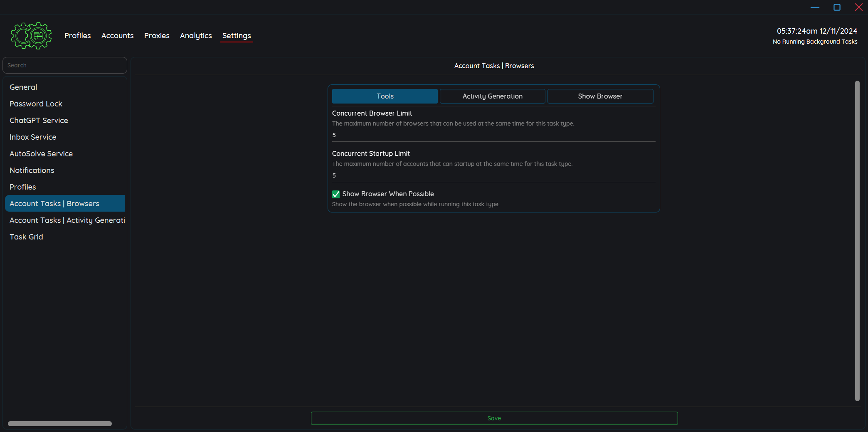
Task: Edit the Concurrent Startup Limit value
Action: [493, 175]
